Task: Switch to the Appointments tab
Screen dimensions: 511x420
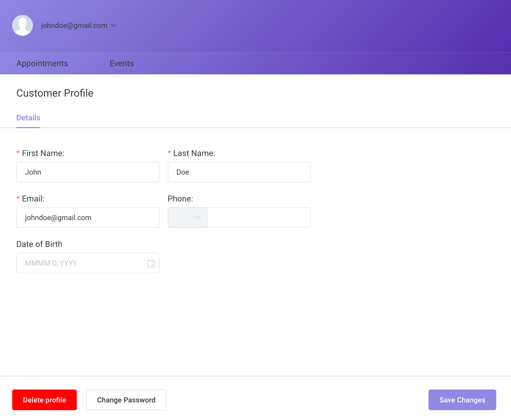Action: pyautogui.click(x=42, y=63)
